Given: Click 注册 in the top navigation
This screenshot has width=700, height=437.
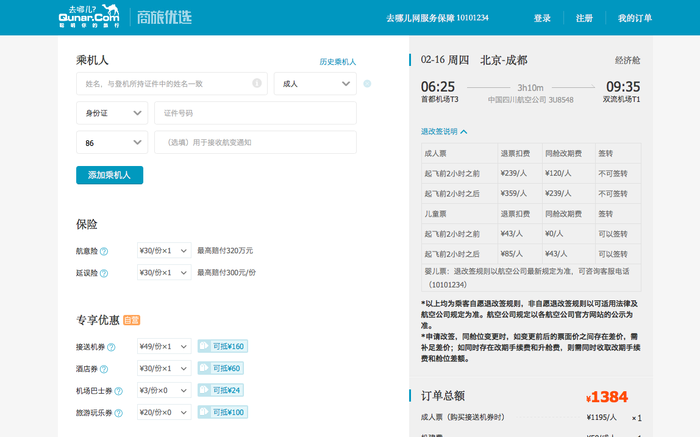Looking at the screenshot, I should (584, 18).
